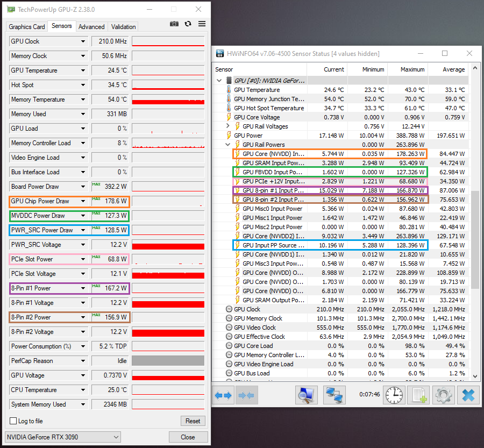The height and width of the screenshot is (448, 484).
Task: Click the 388.788 W GPU Power maximum
Action: click(x=410, y=135)
